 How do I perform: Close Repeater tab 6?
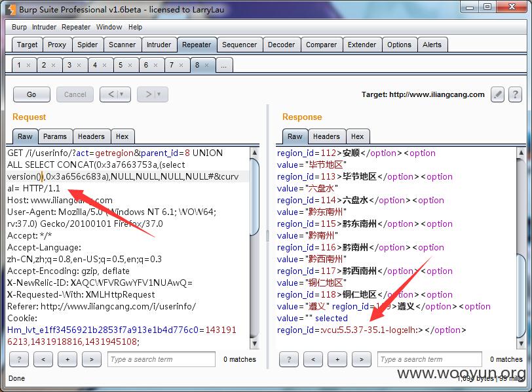155,65
